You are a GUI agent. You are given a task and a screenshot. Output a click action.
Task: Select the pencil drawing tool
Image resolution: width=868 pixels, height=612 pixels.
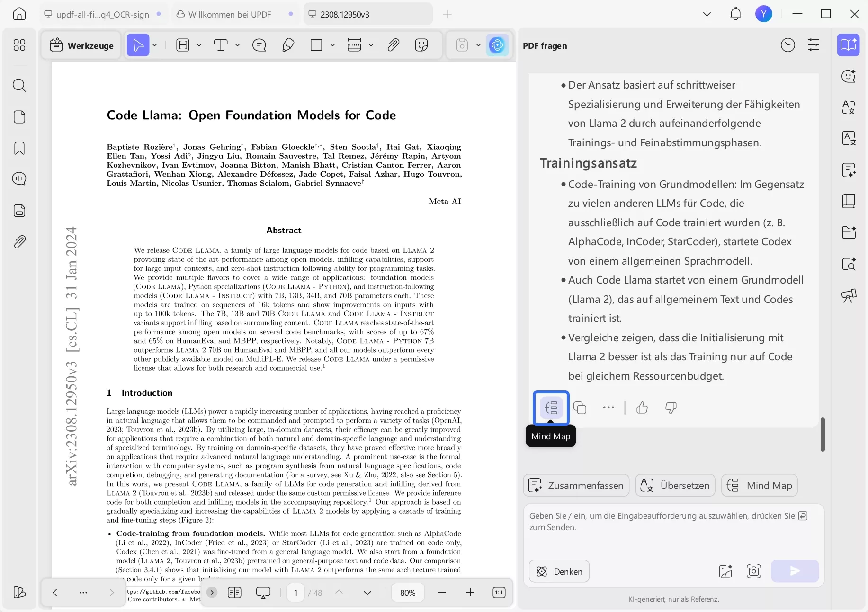coord(288,45)
